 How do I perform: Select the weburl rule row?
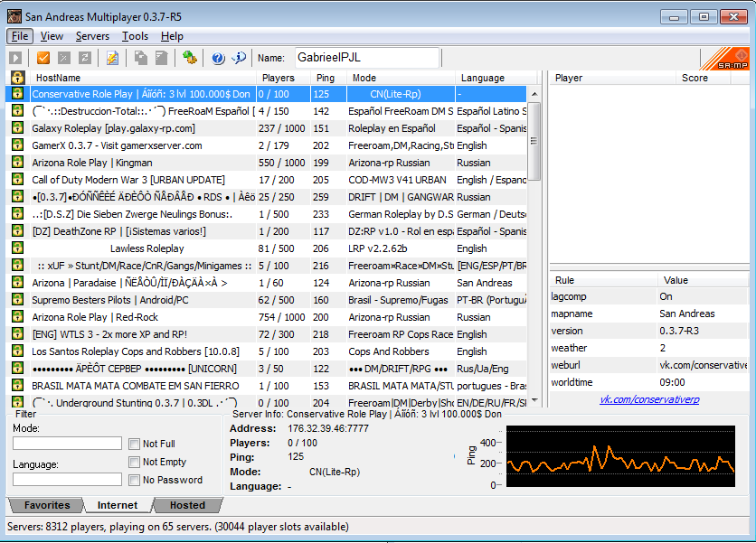click(x=649, y=365)
